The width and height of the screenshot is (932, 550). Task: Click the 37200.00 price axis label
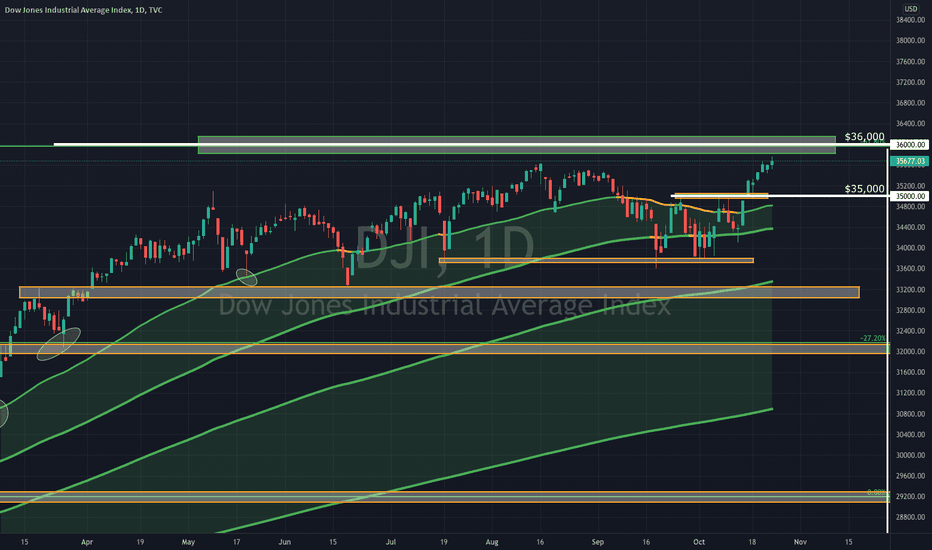(910, 82)
